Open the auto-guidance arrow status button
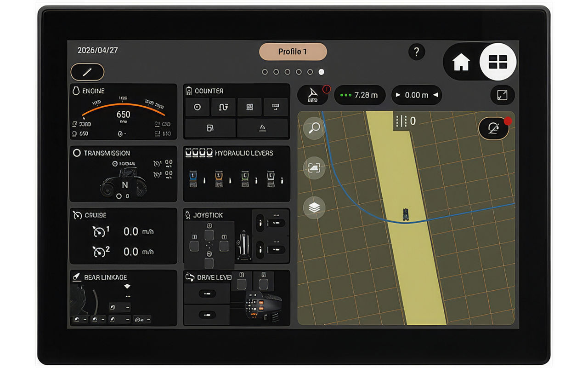Viewport: 588px width, 368px height. point(313,95)
